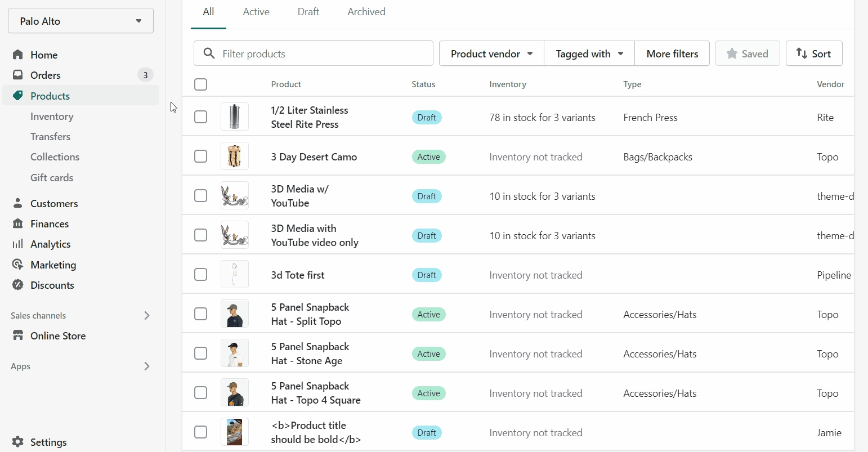Image resolution: width=868 pixels, height=452 pixels.
Task: Tick the select-all products checkbox
Action: click(200, 84)
